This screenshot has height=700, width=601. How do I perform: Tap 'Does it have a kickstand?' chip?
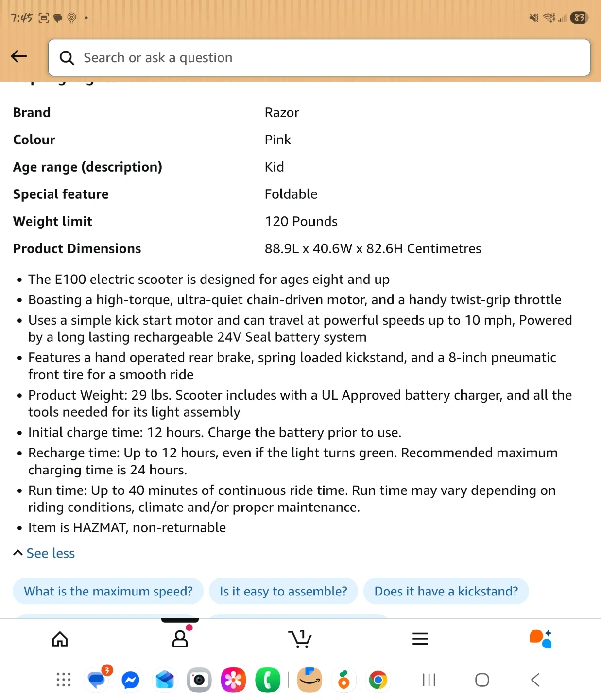(x=446, y=591)
